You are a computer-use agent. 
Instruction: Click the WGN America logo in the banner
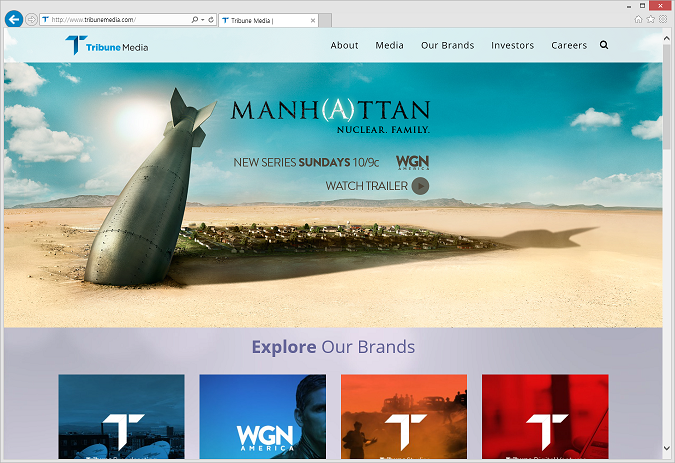pos(412,162)
